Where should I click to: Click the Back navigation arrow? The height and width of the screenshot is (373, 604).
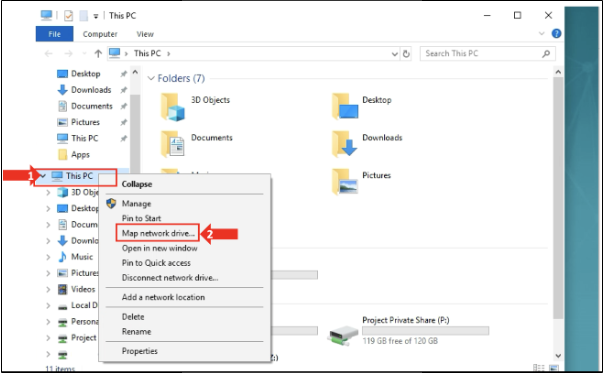(49, 54)
